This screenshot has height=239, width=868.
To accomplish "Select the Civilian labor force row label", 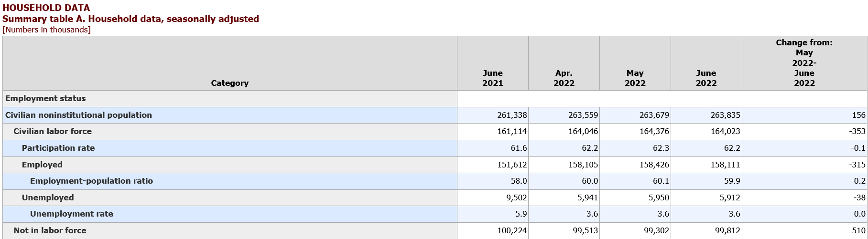I will point(53,131).
